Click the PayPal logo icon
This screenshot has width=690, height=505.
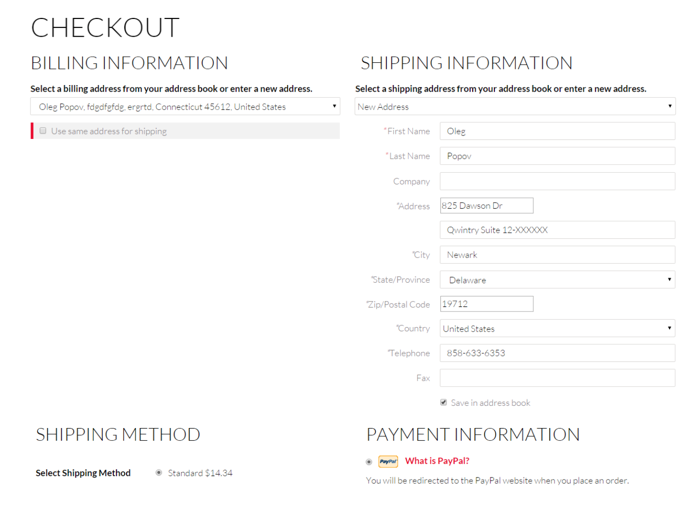[388, 462]
